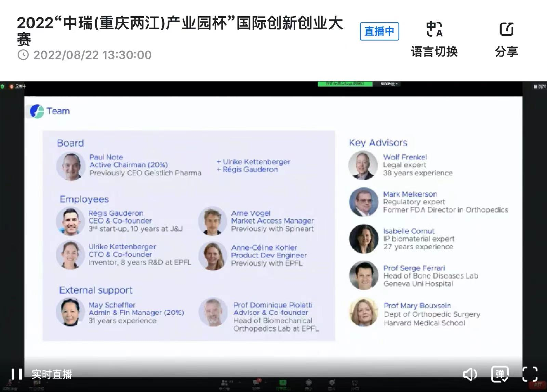Toggle the danmaku bullet comments
Screen dimensions: 547x392
tap(500, 374)
